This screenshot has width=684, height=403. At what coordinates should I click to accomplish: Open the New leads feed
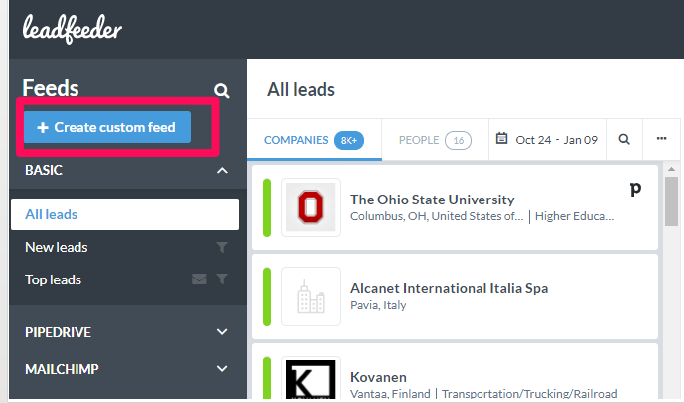(x=56, y=247)
